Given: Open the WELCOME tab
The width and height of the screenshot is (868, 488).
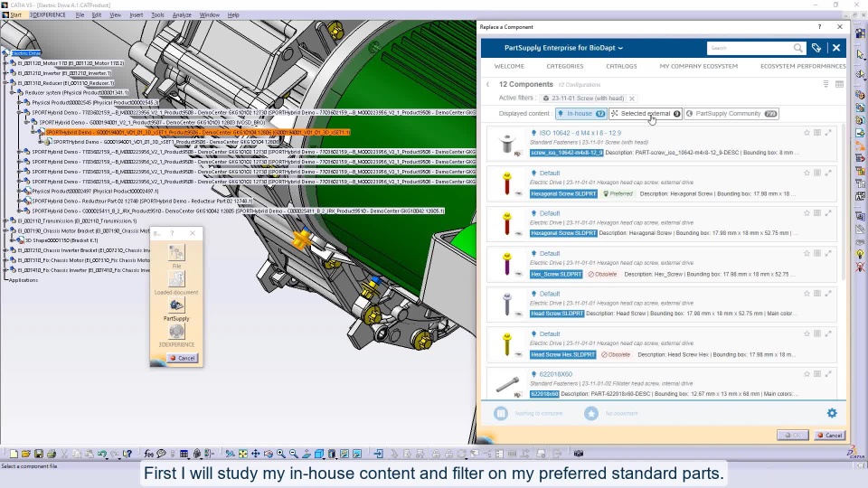Looking at the screenshot, I should point(509,66).
